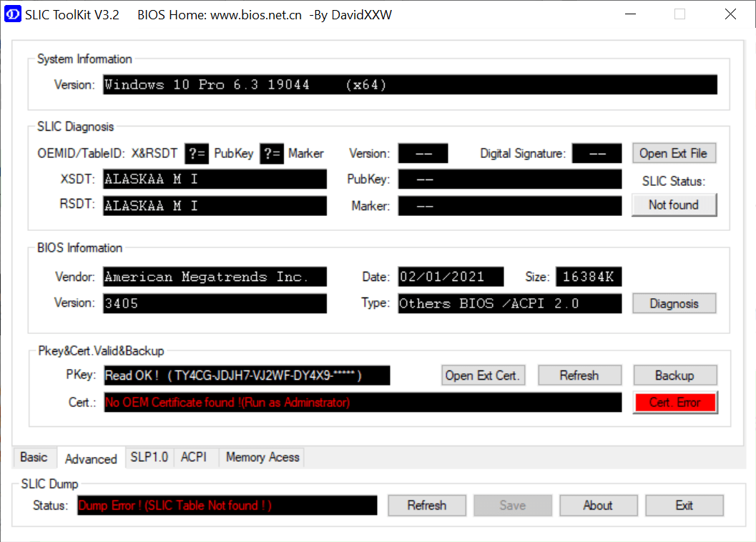Run the Diagnosis button

click(674, 303)
